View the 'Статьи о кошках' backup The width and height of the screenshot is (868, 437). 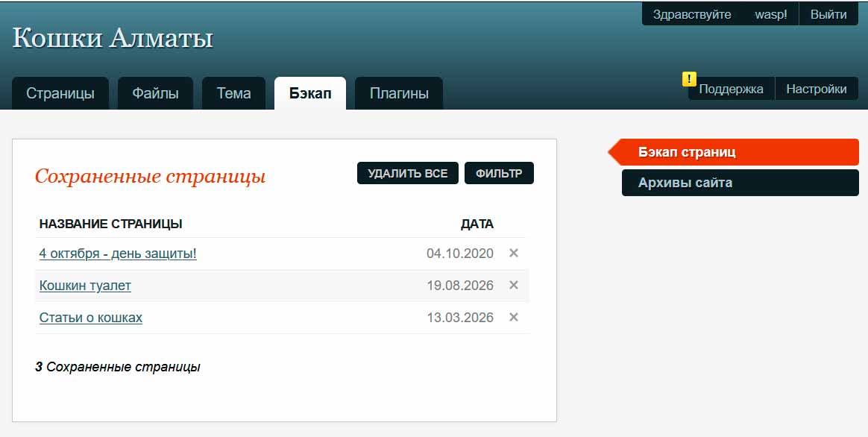[x=91, y=318]
